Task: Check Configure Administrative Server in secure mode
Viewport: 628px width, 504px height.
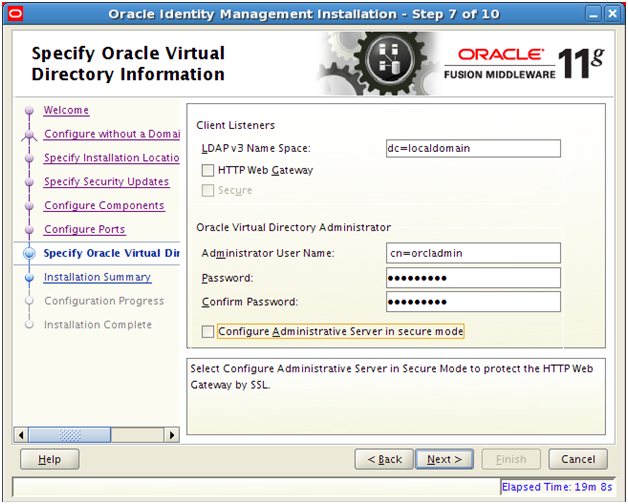Action: pyautogui.click(x=207, y=332)
